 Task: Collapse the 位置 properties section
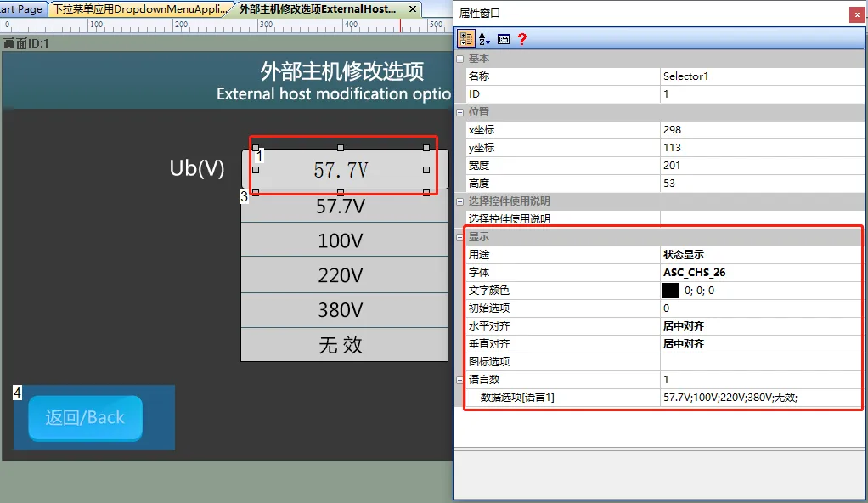pos(459,111)
